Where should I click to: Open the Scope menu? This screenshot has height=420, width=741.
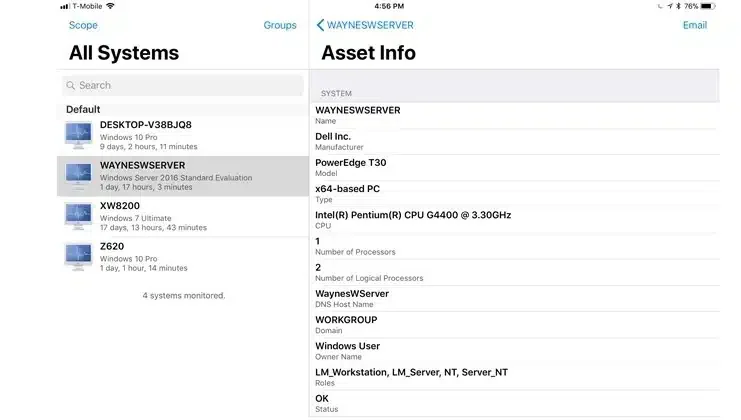pos(83,25)
